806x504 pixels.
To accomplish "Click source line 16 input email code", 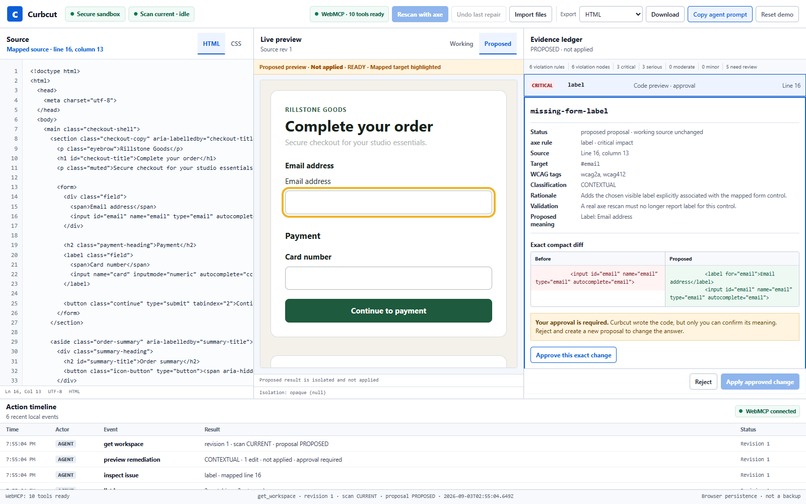I will pyautogui.click(x=161, y=216).
